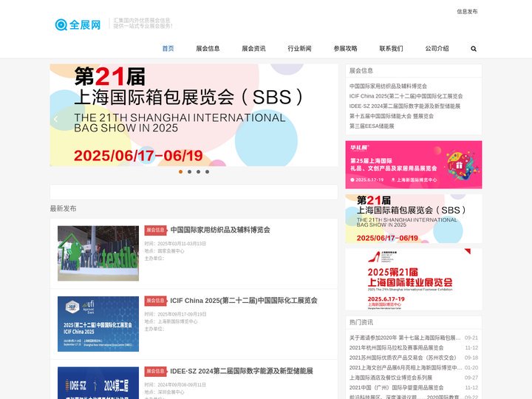Open sidebar link 中国国际家用纺织品及辅料博览会
The image size is (532, 399).
pos(388,86)
